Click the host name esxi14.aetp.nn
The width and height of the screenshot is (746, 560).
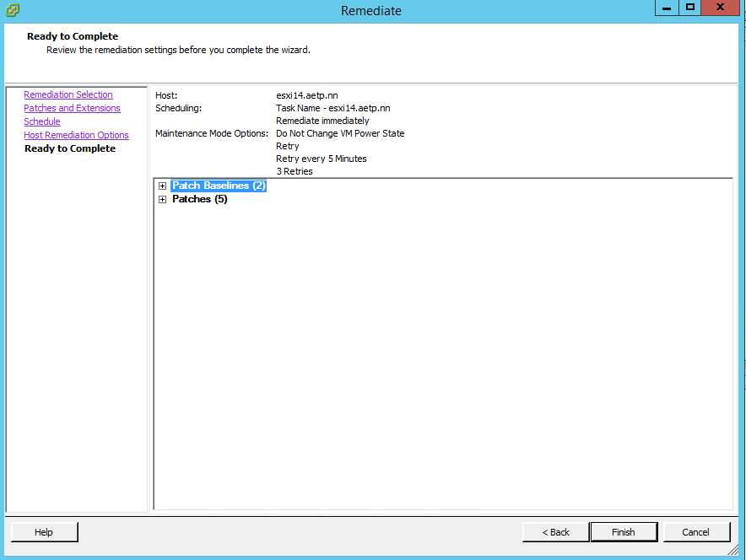307,95
